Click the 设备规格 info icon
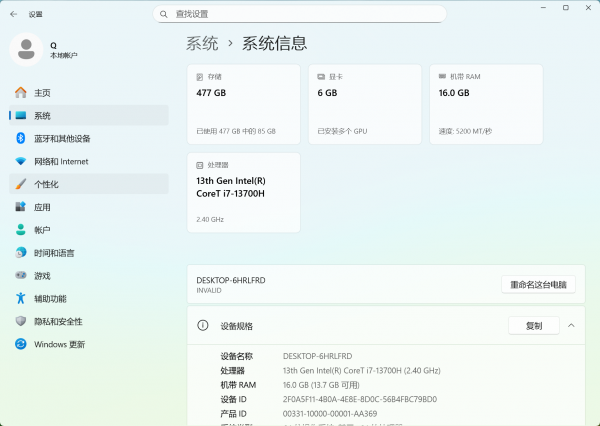Screen dimensions: 600x426 point(202,325)
